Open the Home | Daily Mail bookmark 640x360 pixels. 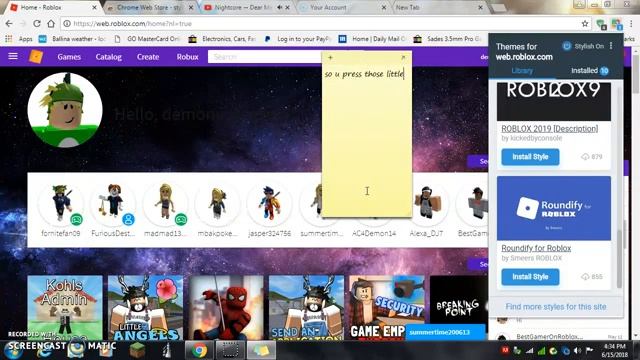click(x=372, y=39)
